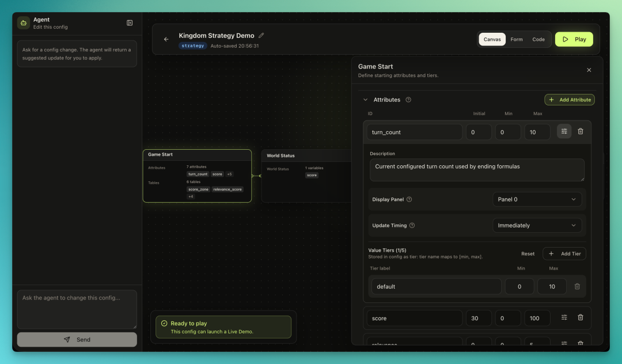Image resolution: width=622 pixels, height=364 pixels.
Task: Collapse the Agent sidebar panel icon
Action: pyautogui.click(x=130, y=23)
